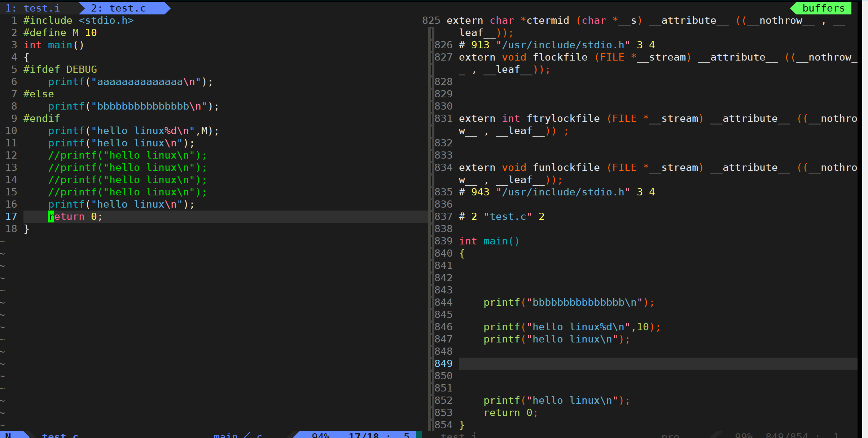Click the #ifdef DEBUG directive
This screenshot has height=438, width=868.
click(x=60, y=70)
